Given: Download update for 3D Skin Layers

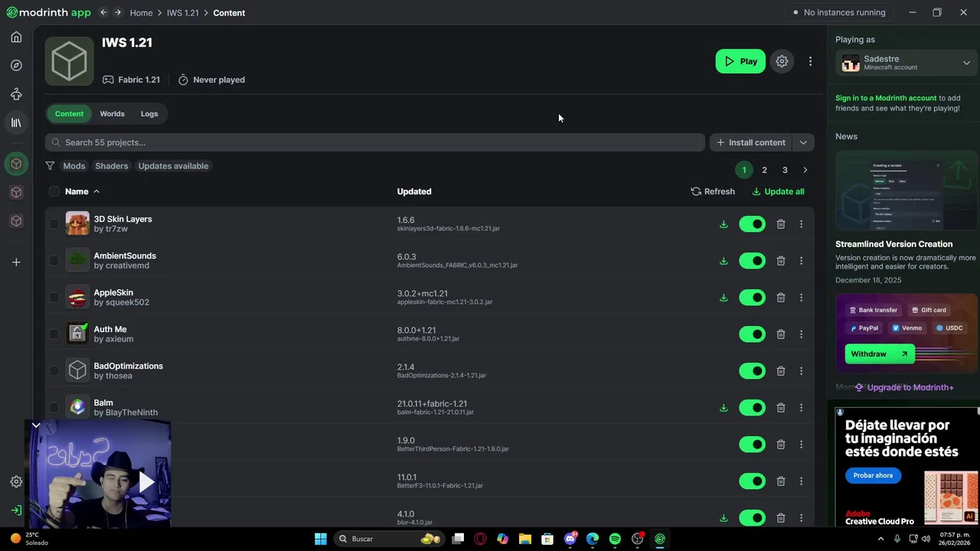Looking at the screenshot, I should [x=724, y=224].
